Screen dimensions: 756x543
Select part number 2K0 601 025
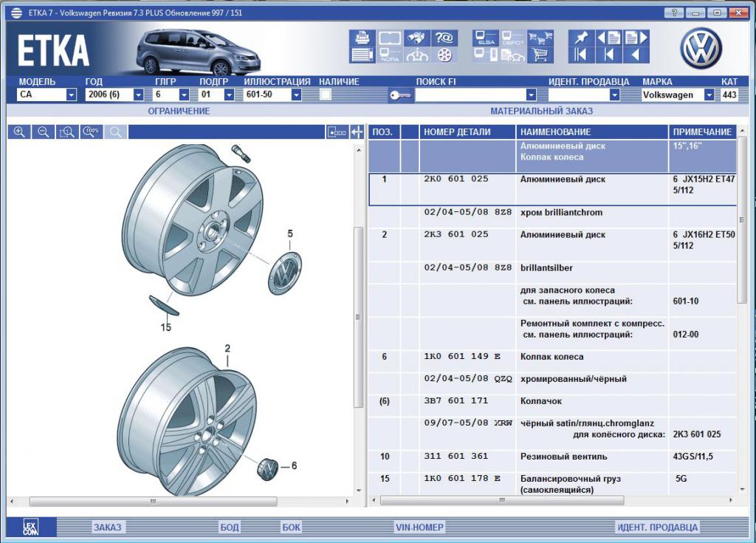pos(456,179)
